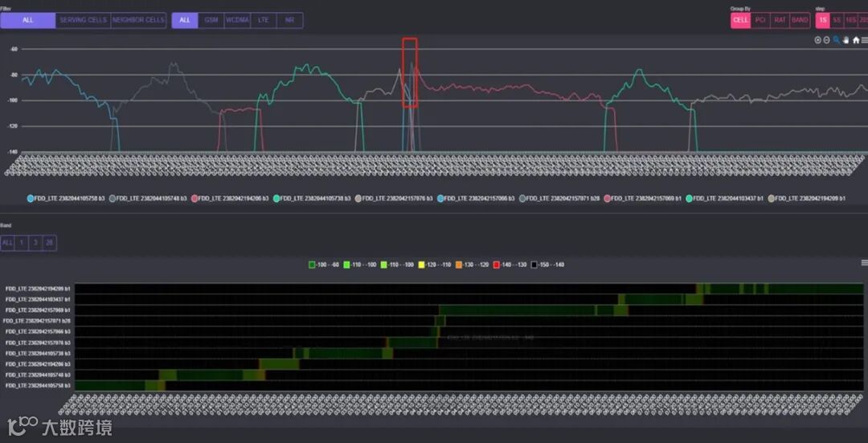Click the -100 - -60 dark green swatch
This screenshot has height=443, width=868.
312,265
